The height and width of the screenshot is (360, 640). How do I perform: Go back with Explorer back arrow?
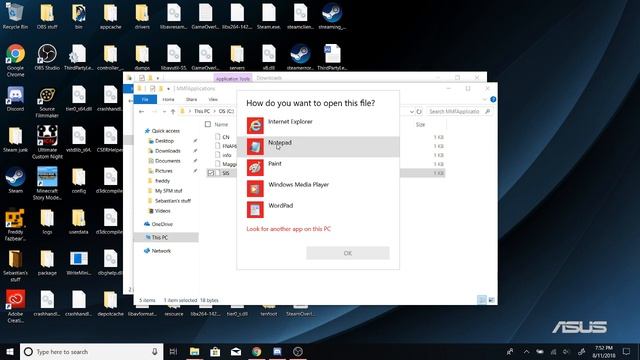point(141,111)
